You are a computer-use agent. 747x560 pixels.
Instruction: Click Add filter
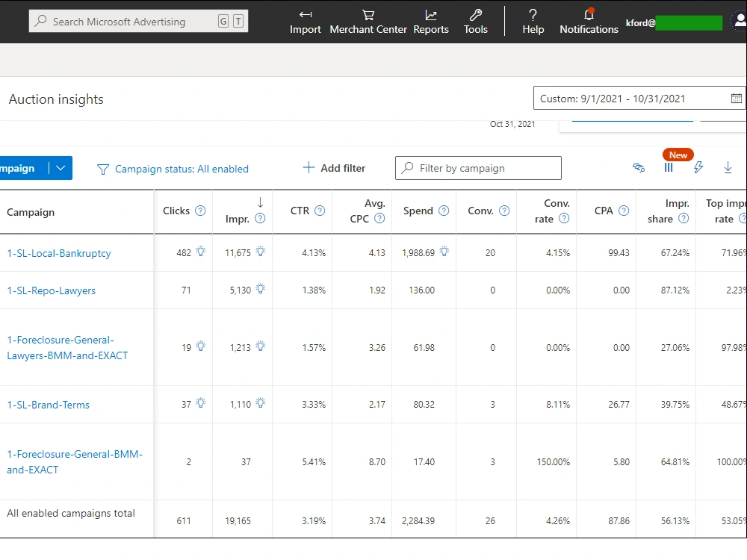tap(334, 168)
